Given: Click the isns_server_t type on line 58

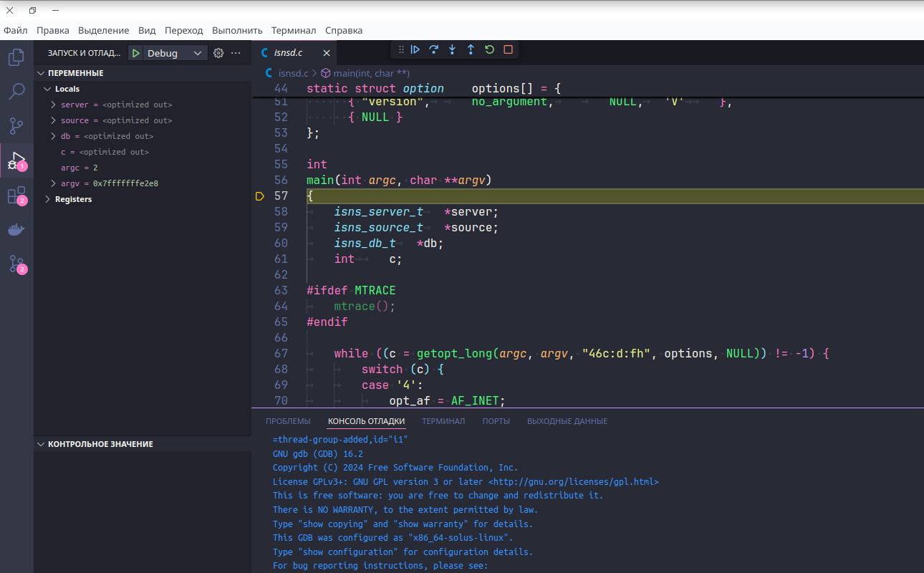Looking at the screenshot, I should click(x=379, y=212).
